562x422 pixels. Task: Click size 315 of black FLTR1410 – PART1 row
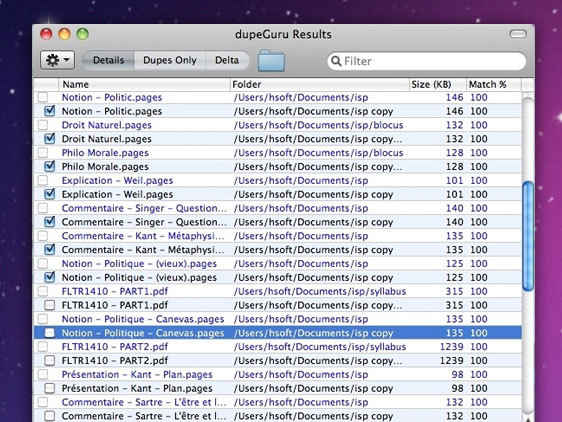[x=454, y=305]
